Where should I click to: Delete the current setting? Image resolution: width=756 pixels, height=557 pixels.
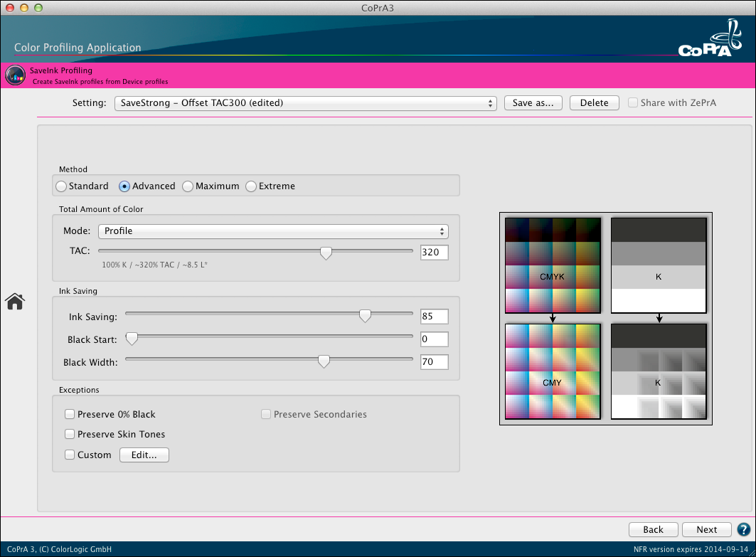pos(594,102)
